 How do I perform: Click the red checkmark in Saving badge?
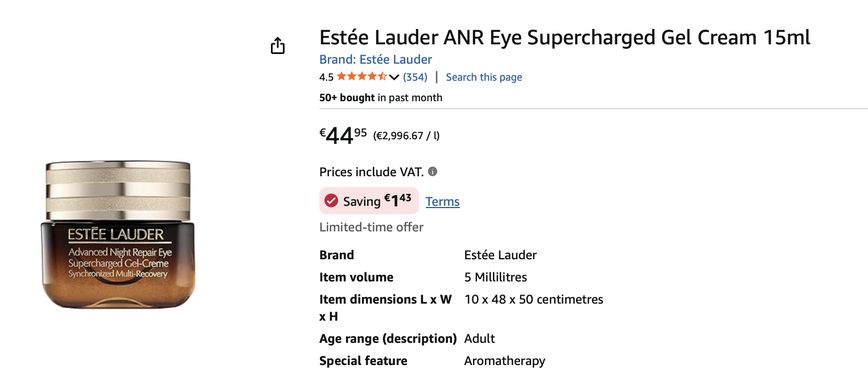[331, 201]
